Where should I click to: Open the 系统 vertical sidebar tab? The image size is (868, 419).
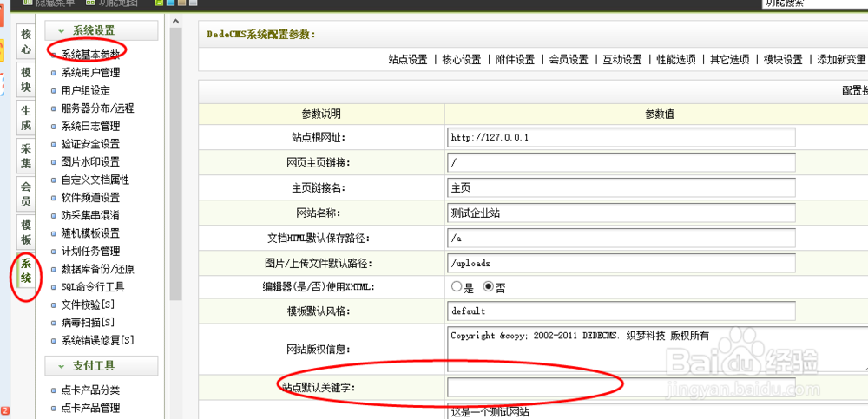coord(26,269)
